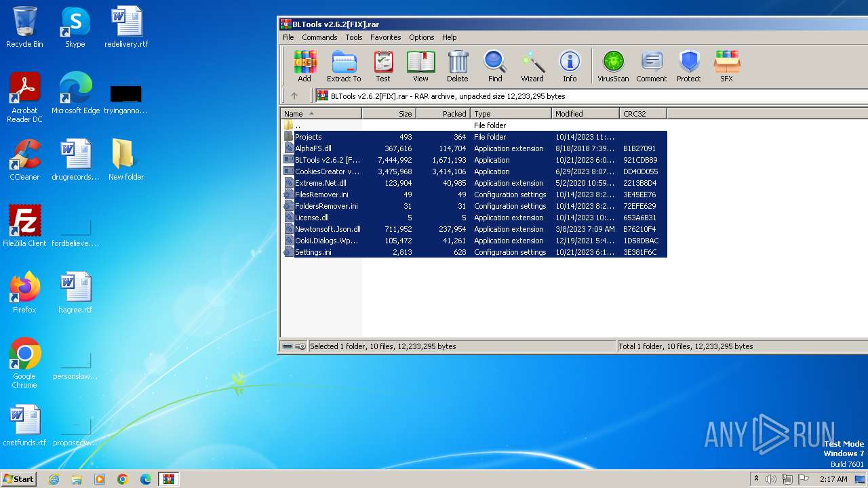The height and width of the screenshot is (488, 868).
Task: Click the Extract To toolbar icon
Action: point(344,66)
